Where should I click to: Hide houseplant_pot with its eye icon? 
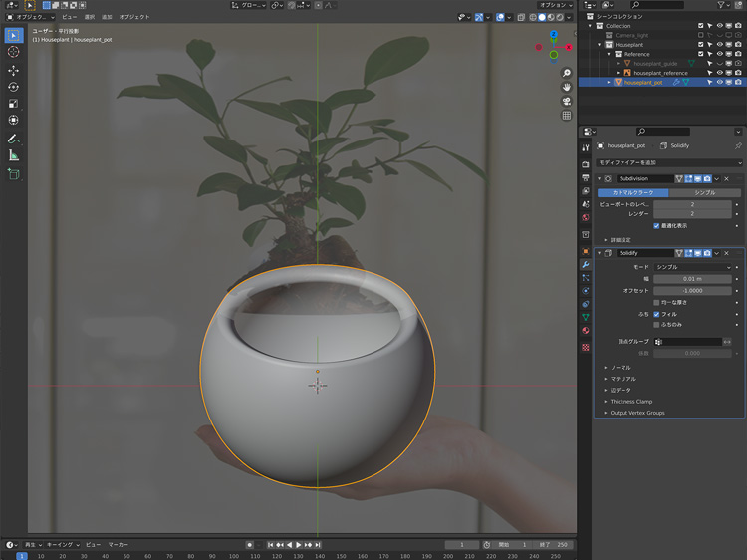[x=719, y=82]
